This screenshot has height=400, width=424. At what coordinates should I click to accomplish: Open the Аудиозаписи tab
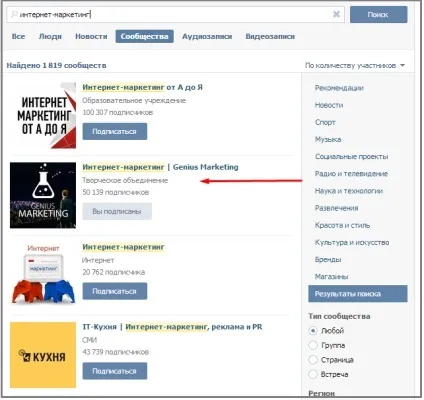tap(207, 36)
